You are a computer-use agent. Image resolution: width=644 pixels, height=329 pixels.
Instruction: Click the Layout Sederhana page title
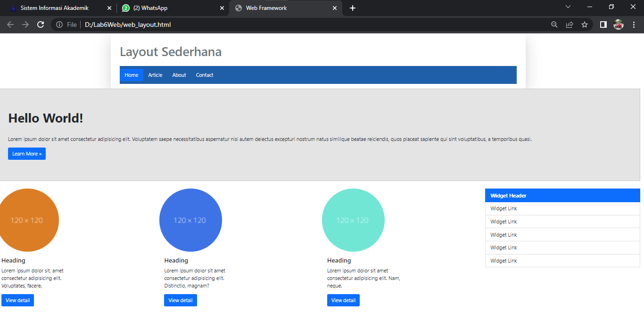pyautogui.click(x=171, y=52)
